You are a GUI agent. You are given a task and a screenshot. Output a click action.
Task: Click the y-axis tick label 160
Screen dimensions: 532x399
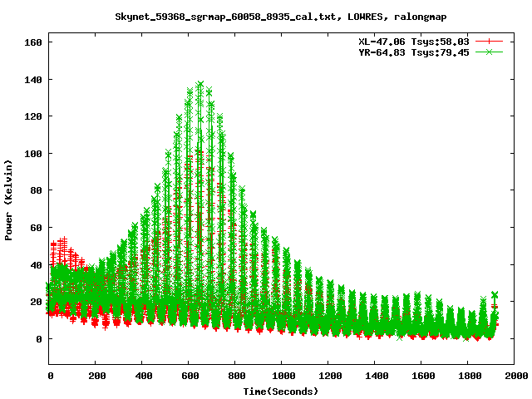click(33, 42)
